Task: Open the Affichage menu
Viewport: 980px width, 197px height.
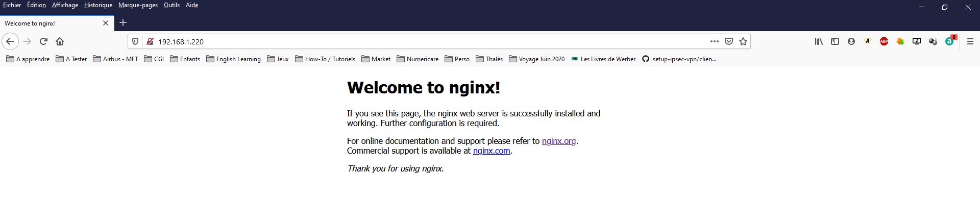Action: [x=65, y=5]
